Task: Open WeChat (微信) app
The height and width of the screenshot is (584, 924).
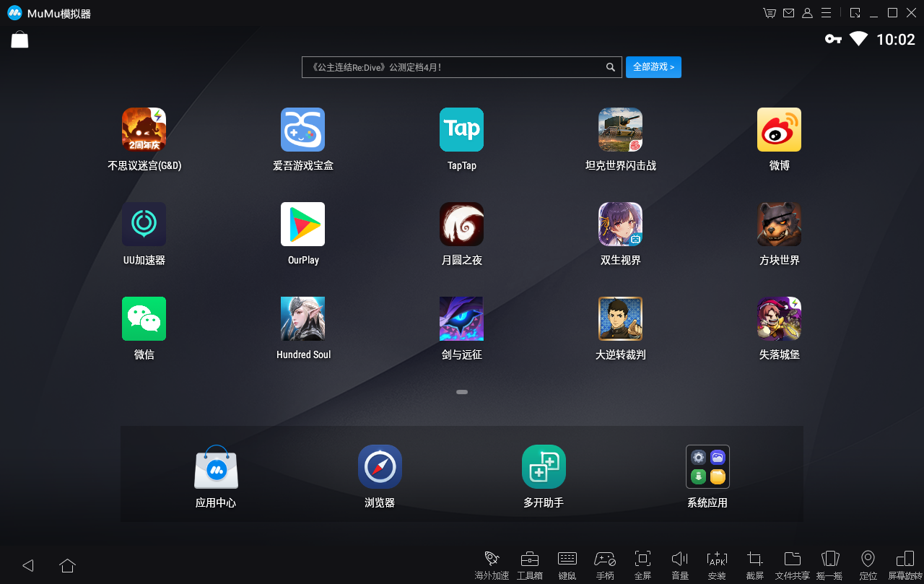Action: (144, 319)
